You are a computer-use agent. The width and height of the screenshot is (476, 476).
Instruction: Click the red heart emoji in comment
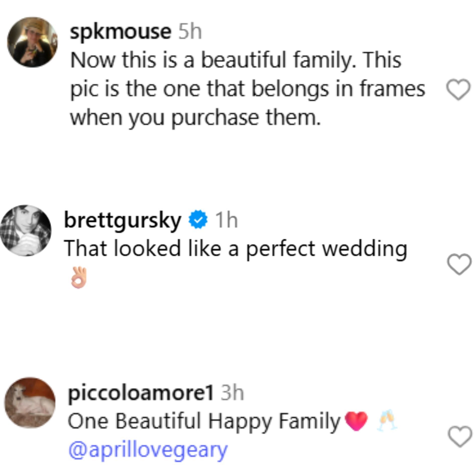pyautogui.click(x=356, y=422)
